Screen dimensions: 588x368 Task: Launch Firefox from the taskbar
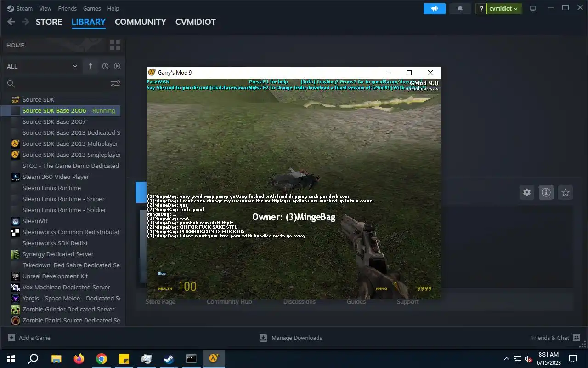click(x=79, y=359)
